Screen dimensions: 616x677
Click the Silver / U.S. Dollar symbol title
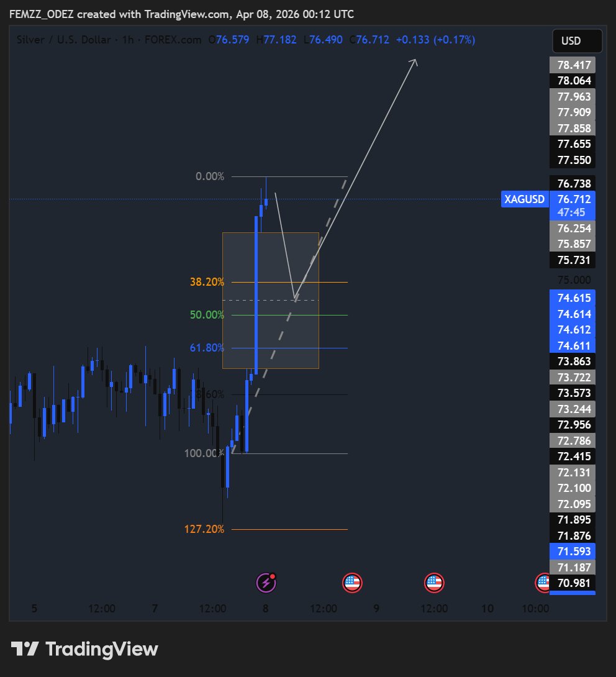[64, 40]
